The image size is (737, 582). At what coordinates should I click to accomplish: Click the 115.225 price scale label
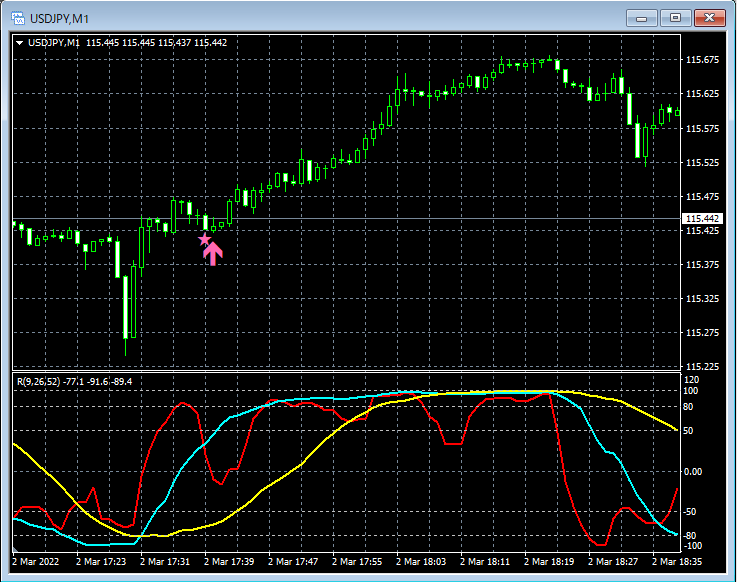point(703,367)
